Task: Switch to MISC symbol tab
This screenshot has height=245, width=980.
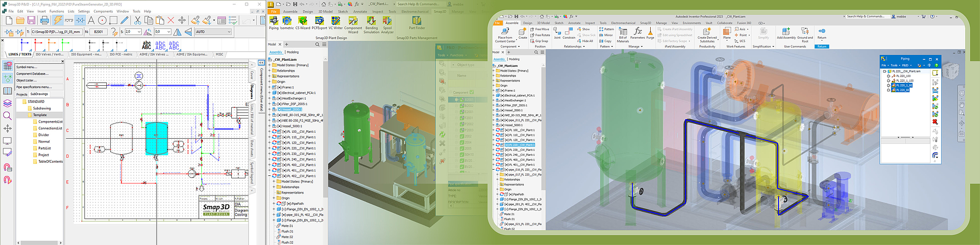Action: pyautogui.click(x=220, y=54)
